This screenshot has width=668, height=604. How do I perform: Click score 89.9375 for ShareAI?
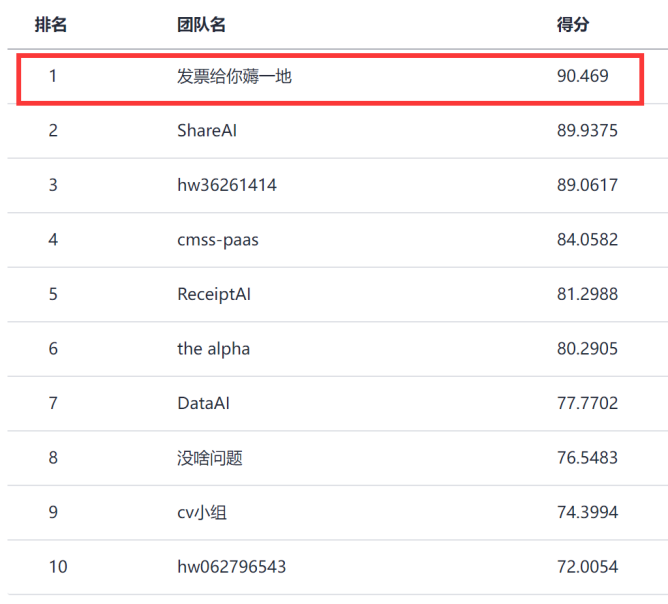coord(587,130)
